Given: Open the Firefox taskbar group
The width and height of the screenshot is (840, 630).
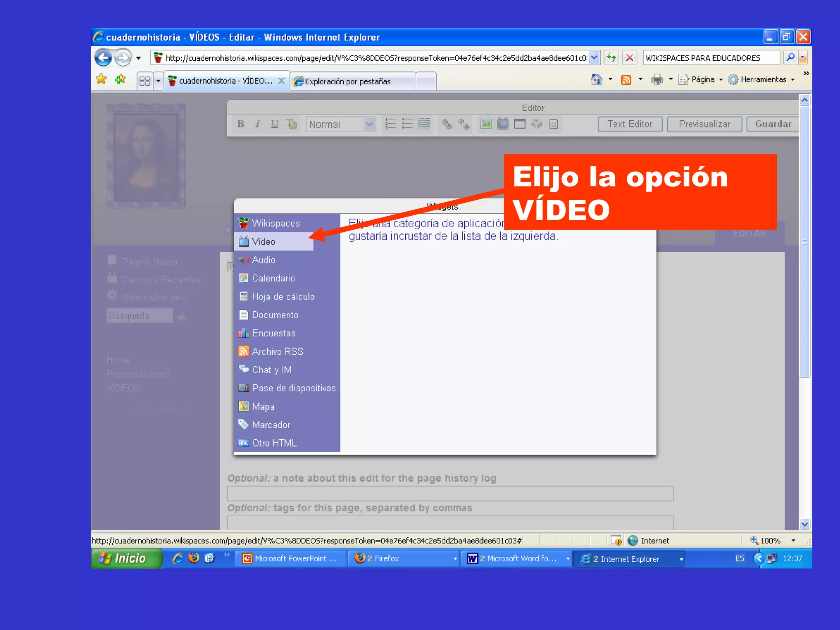Looking at the screenshot, I should (x=403, y=559).
